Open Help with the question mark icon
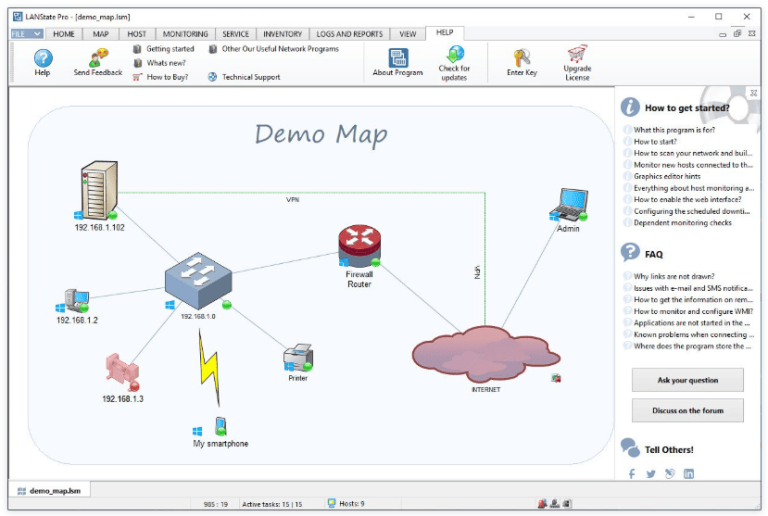Viewport: 768px width, 516px height. tap(43, 58)
